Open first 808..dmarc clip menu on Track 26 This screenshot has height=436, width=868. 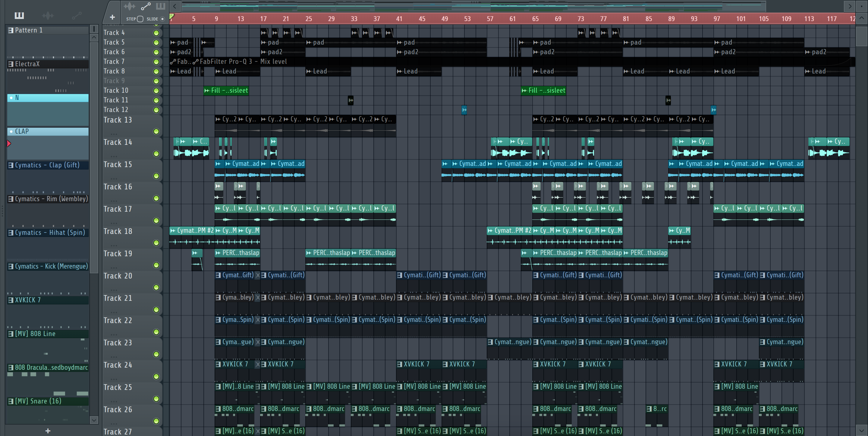pyautogui.click(x=218, y=409)
